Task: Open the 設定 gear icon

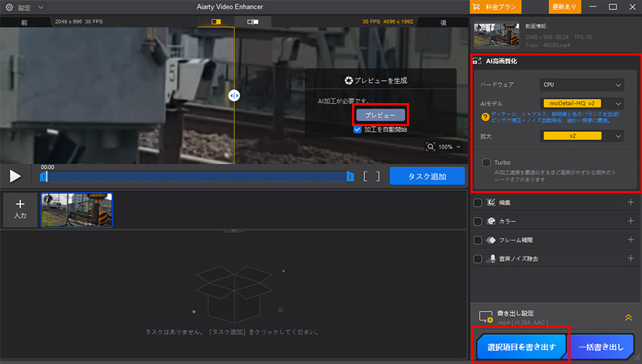Action: pos(9,7)
